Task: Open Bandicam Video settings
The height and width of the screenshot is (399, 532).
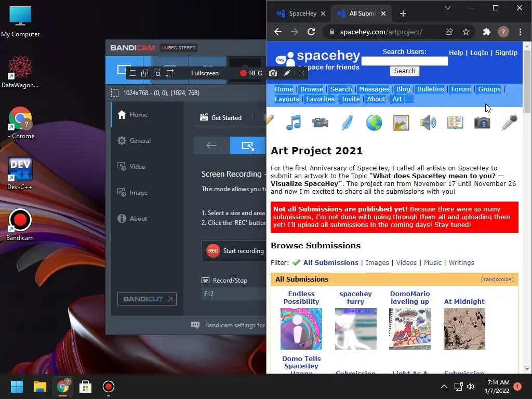Action: tap(131, 167)
